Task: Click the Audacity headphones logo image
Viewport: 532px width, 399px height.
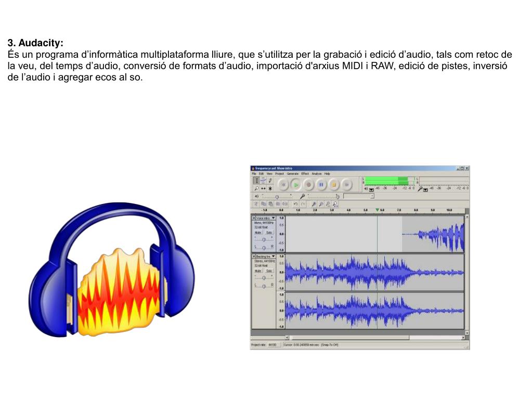Action: pos(111,270)
